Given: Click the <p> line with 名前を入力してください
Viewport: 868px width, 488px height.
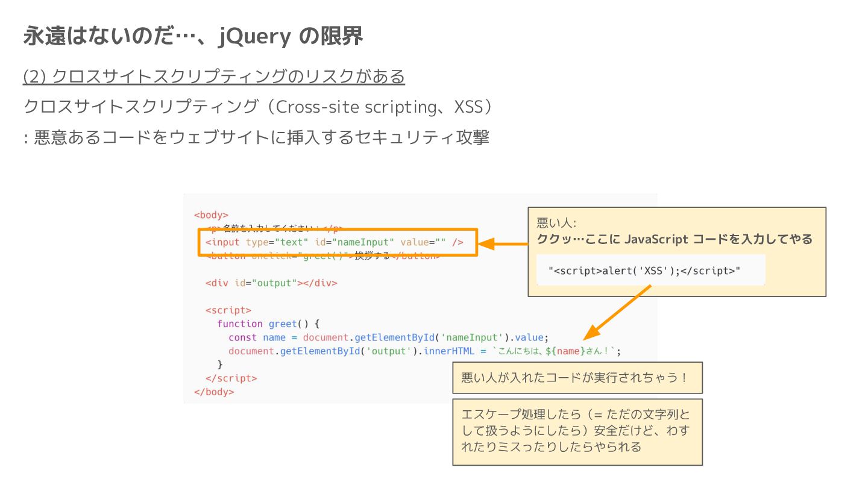Looking at the screenshot, I should (x=274, y=228).
